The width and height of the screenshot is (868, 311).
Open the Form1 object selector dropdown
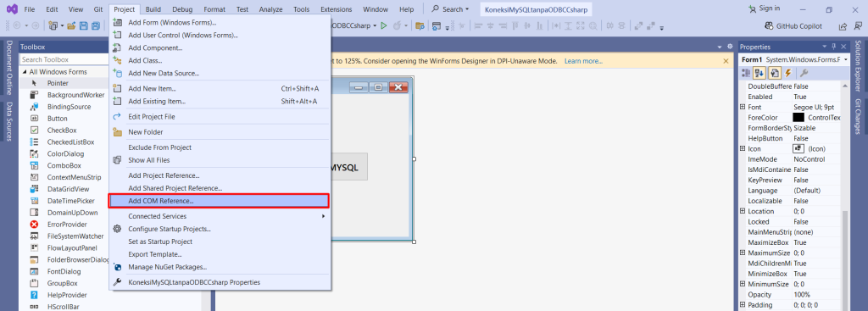click(x=845, y=59)
